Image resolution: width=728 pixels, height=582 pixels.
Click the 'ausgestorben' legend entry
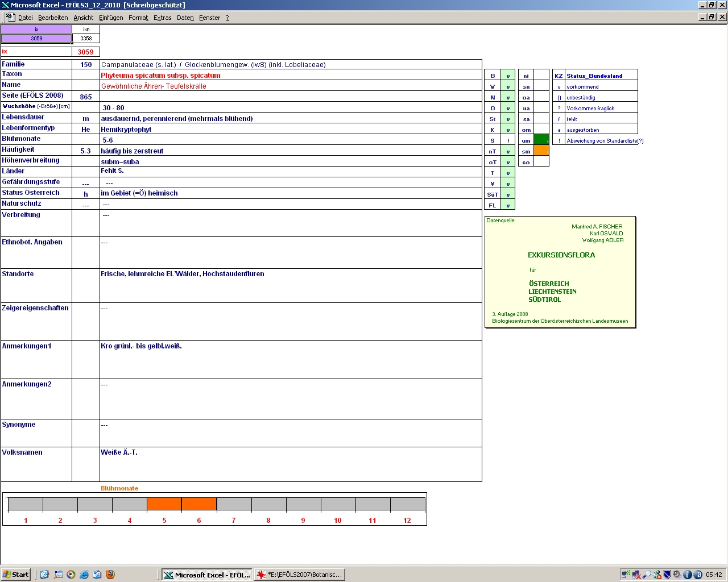click(x=583, y=130)
